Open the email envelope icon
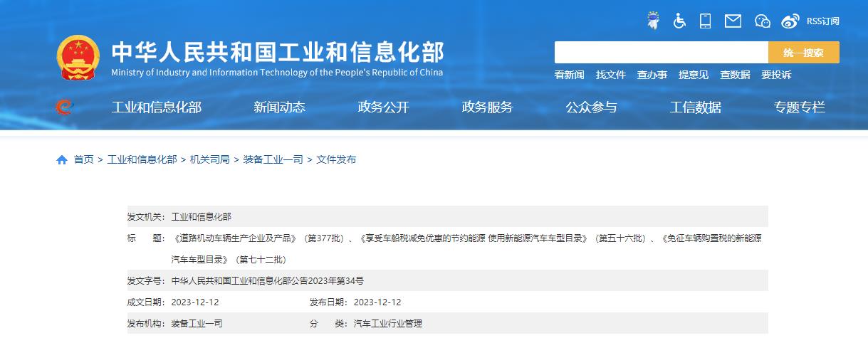Viewport: 868px width, 343px height. [x=733, y=21]
